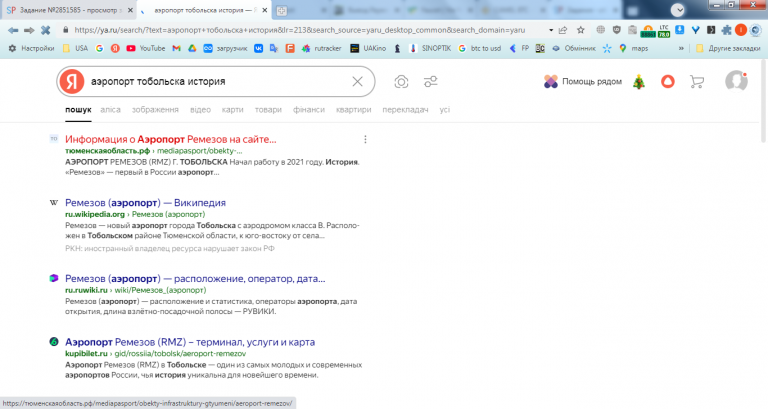Open Alice assistant via the red circle icon
768x409 pixels.
(668, 81)
